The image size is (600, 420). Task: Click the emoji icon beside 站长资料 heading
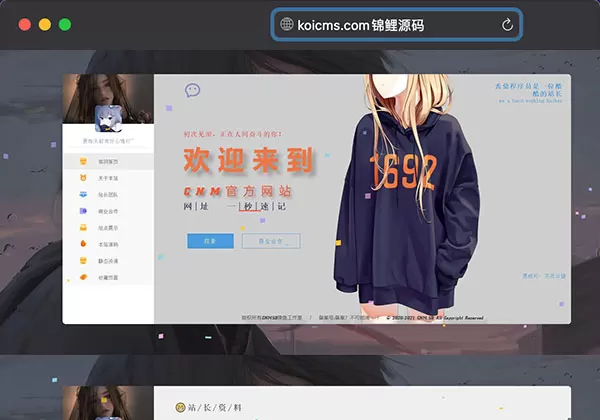tap(180, 408)
